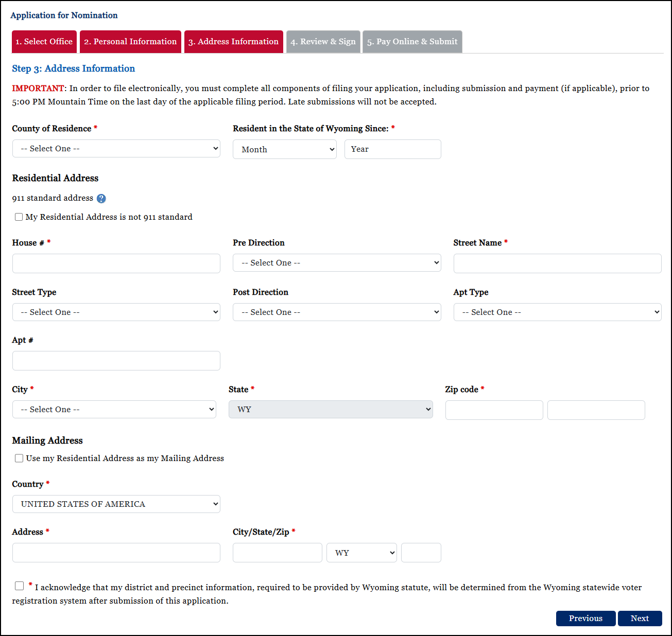Focus the House # input field
672x636 pixels.
(116, 263)
